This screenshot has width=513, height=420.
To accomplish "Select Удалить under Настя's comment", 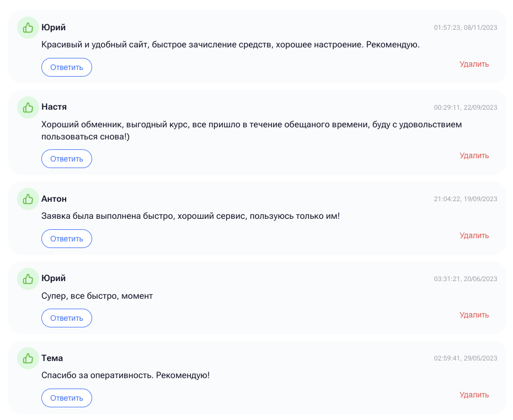I will [474, 155].
